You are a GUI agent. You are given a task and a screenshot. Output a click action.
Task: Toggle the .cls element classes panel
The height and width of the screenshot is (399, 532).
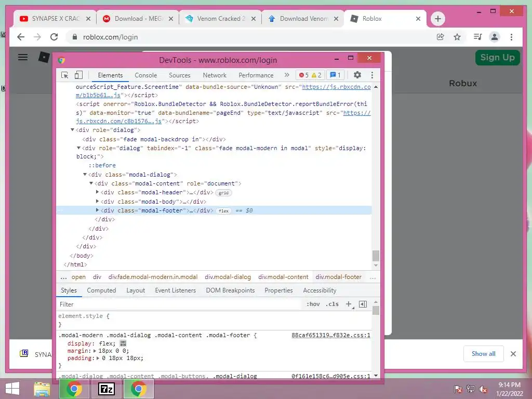pos(332,304)
